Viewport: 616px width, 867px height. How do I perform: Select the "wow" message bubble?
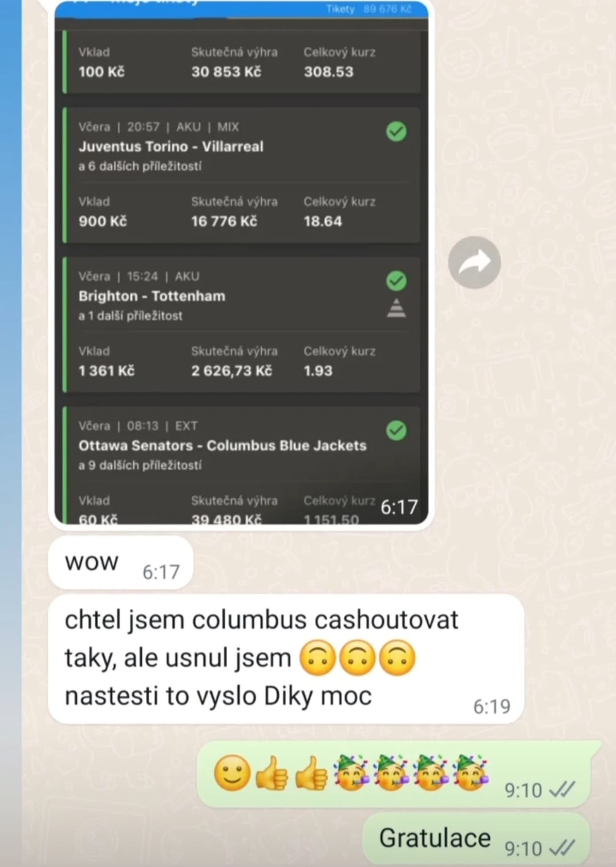pos(121,563)
